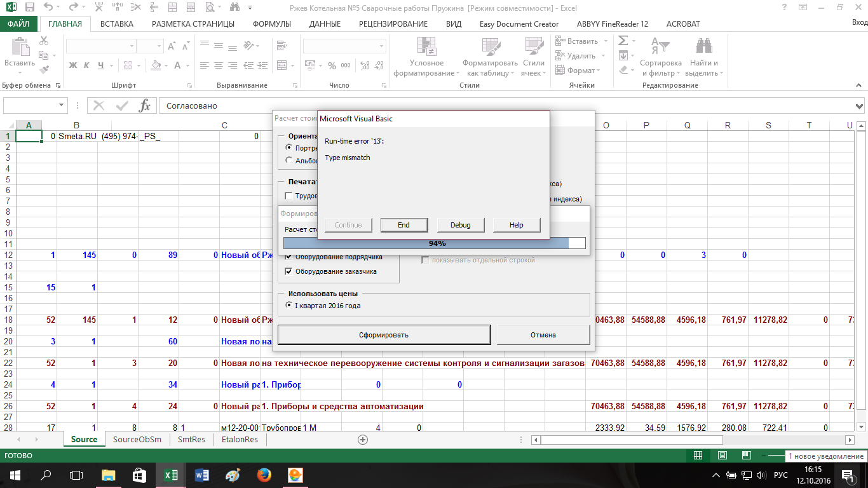Click the Save icon in title bar
Viewport: 868px width, 488px height.
(x=29, y=7)
